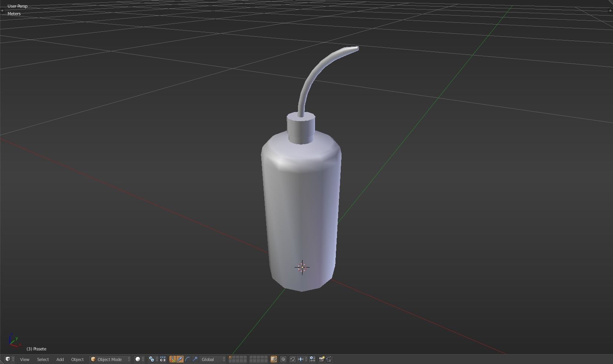
Task: Select the first layer button with dot
Action: tap(230, 358)
